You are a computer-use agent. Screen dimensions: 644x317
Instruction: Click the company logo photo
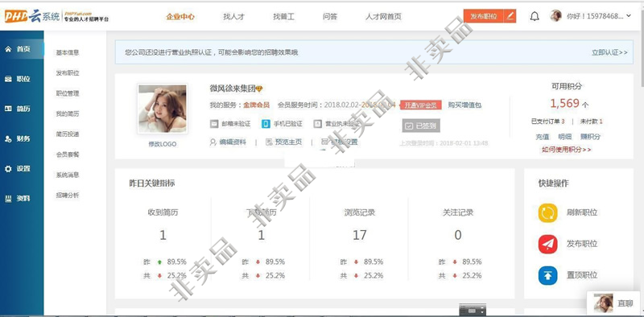point(163,109)
